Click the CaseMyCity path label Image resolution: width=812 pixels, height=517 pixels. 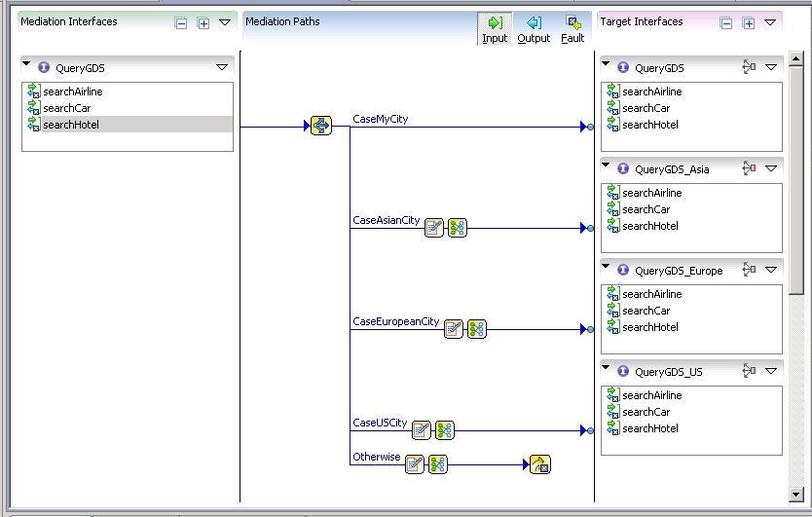click(x=381, y=119)
